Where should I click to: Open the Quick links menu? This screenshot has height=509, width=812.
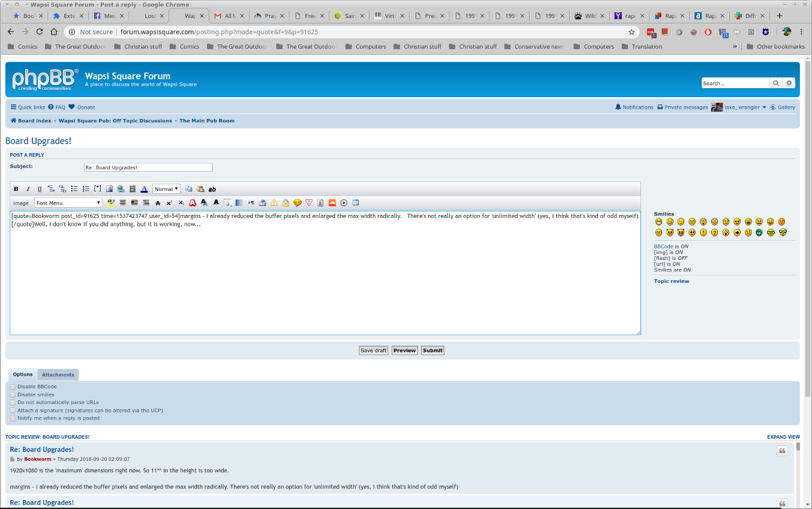point(28,107)
